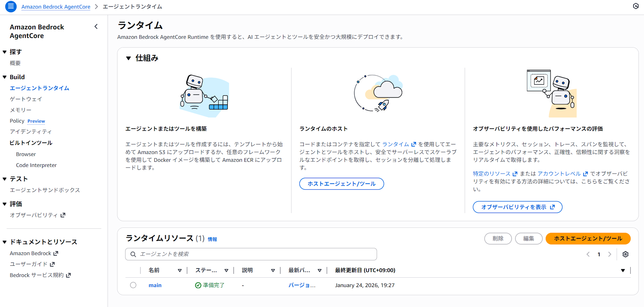Screen dimensions: 644x307
Task: Open the hamburger navigation menu
Action: tap(10, 6)
